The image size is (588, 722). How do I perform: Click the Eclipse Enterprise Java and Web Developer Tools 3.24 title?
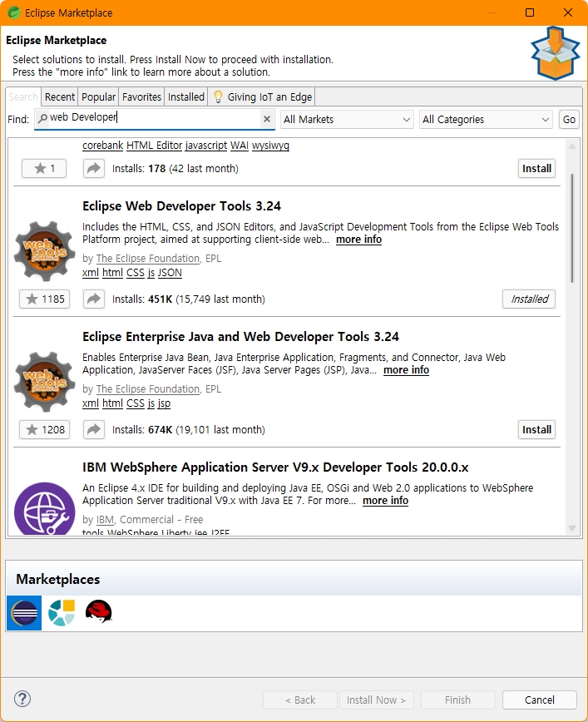241,337
